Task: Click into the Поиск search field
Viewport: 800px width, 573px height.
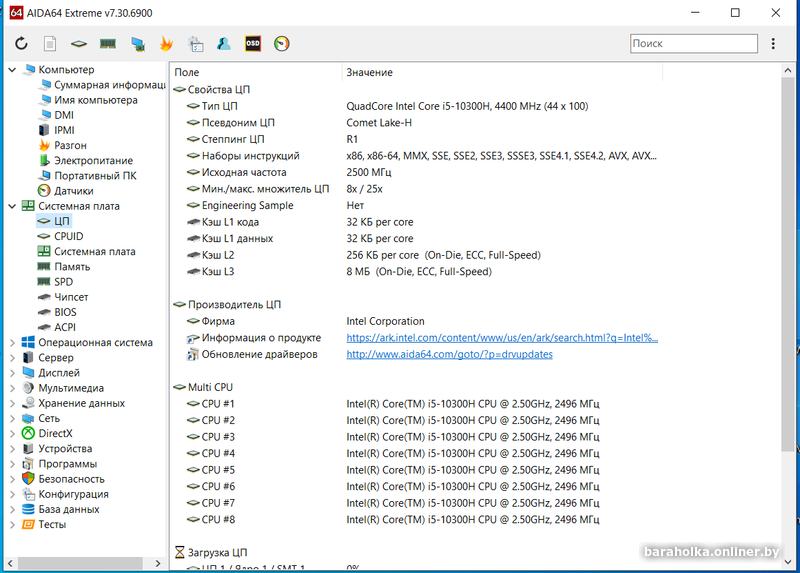Action: click(694, 43)
